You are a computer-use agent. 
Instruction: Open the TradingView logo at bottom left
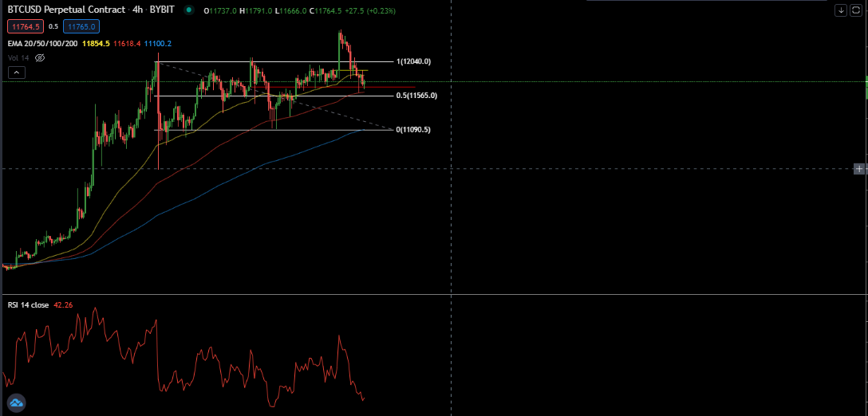point(15,402)
